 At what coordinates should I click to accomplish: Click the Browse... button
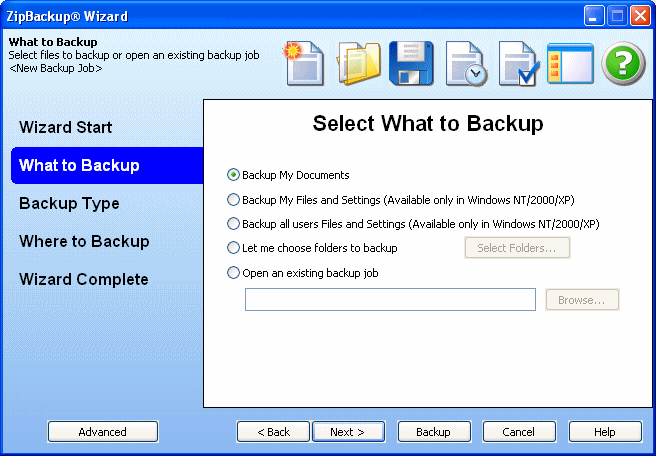click(x=582, y=300)
